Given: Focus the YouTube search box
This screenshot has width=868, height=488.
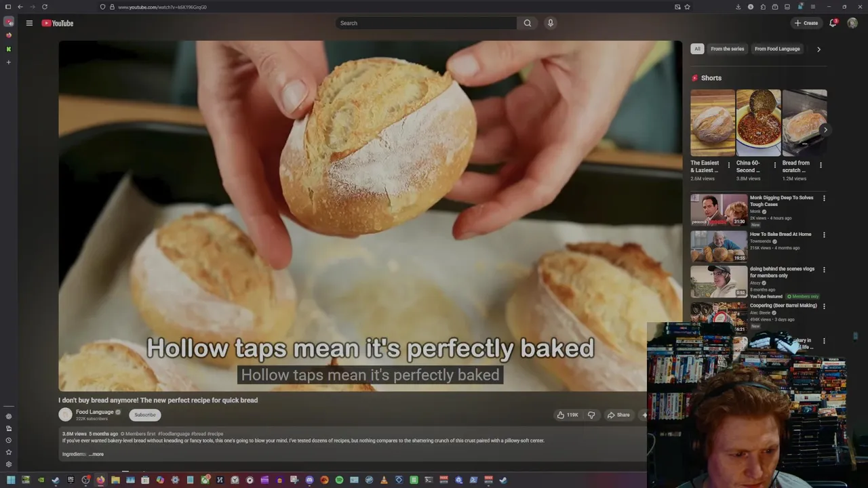Looking at the screenshot, I should [427, 23].
